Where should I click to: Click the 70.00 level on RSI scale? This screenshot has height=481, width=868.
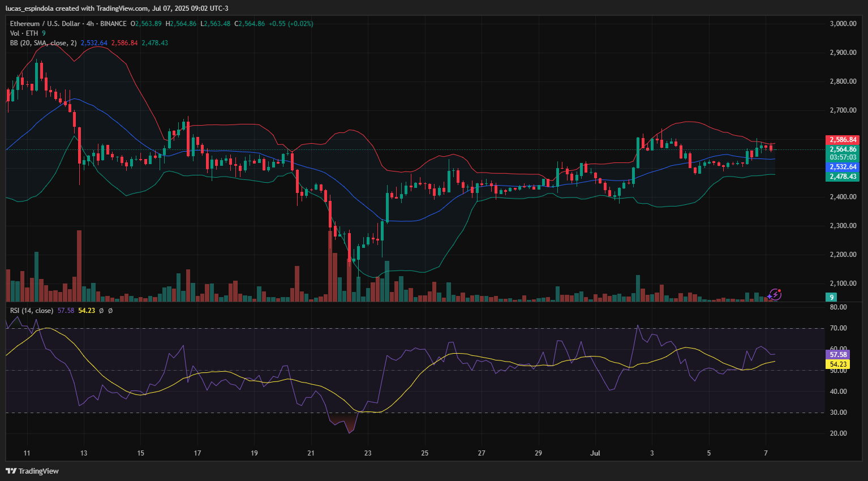point(839,328)
